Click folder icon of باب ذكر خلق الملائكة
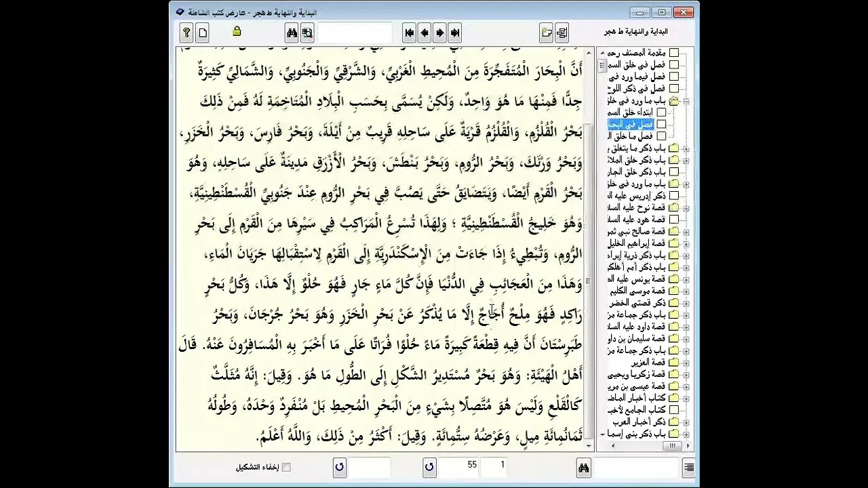Screen dimensions: 868x488 [674, 160]
